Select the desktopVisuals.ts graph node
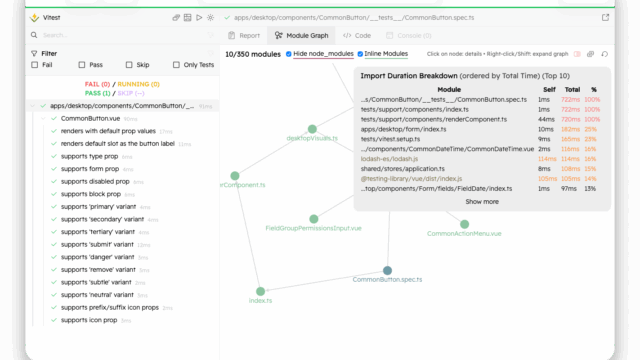 pos(312,129)
